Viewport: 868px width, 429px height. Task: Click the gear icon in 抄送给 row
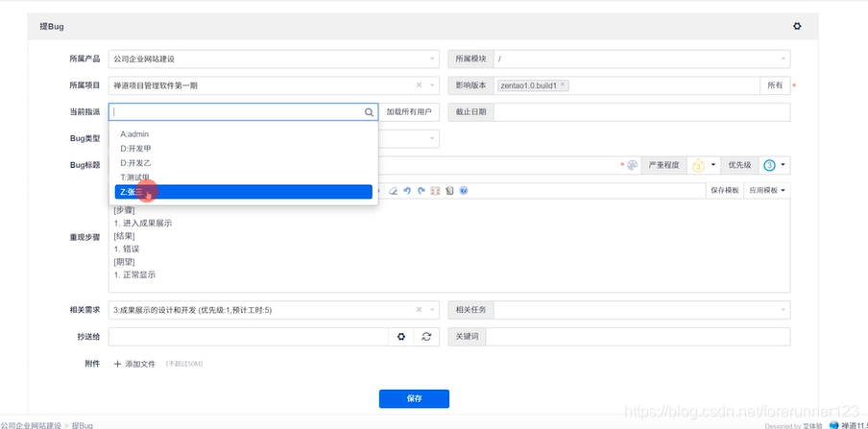(x=402, y=337)
